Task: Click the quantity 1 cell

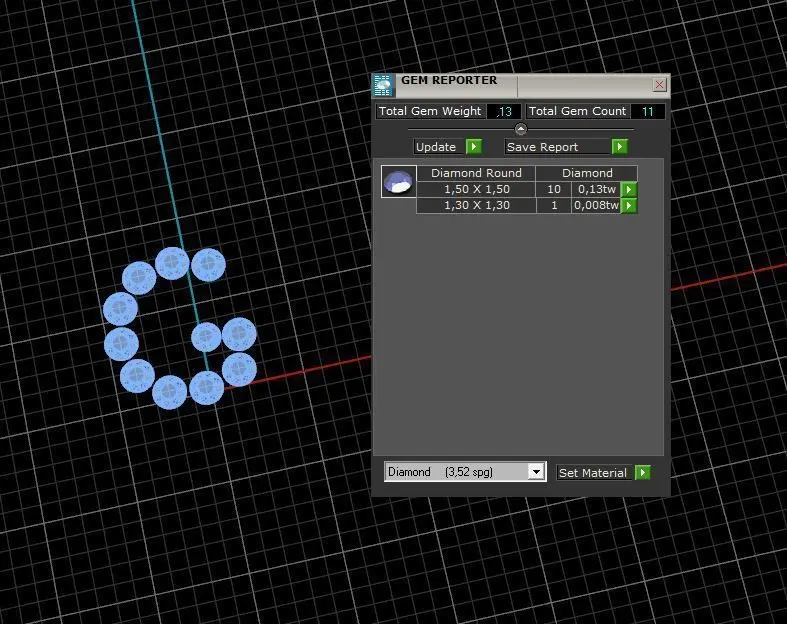Action: pos(554,205)
